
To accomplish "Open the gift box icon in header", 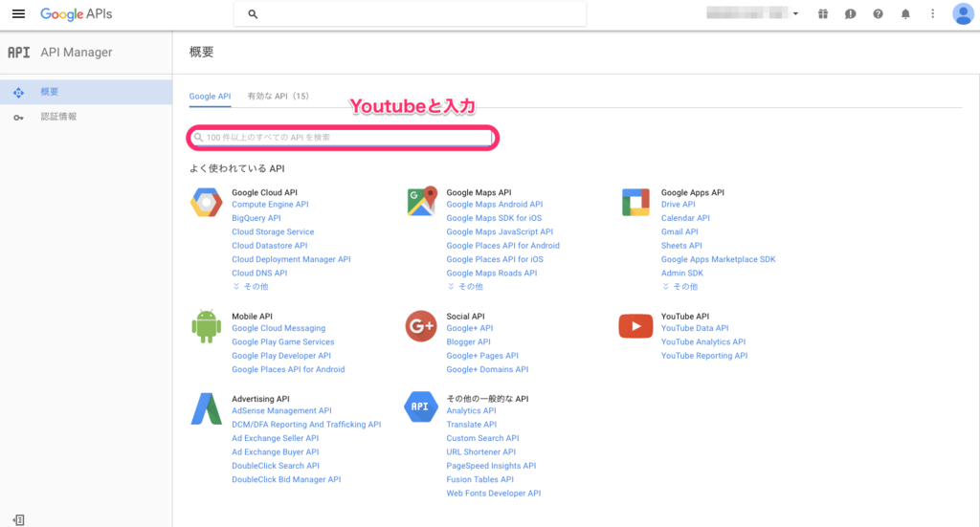I will click(x=823, y=13).
